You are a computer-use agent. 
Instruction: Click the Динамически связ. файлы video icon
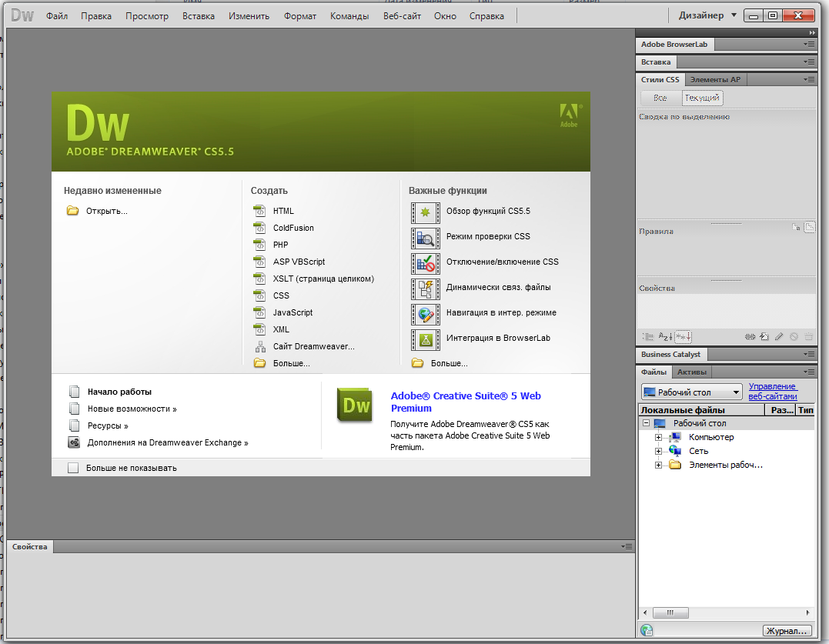tap(426, 289)
